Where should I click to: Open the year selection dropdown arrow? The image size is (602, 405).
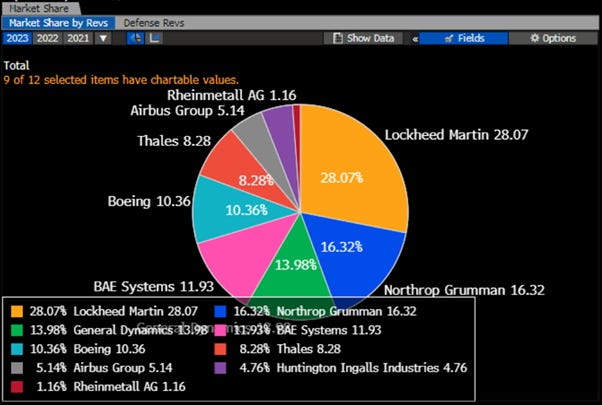coord(103,38)
